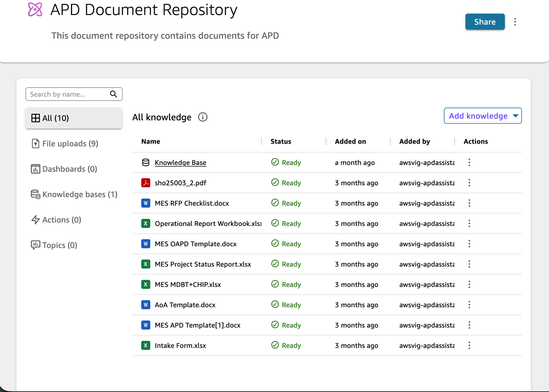
Task: Click Excel icon for MES MDBT+CHIP.xlsx
Action: coord(146,284)
